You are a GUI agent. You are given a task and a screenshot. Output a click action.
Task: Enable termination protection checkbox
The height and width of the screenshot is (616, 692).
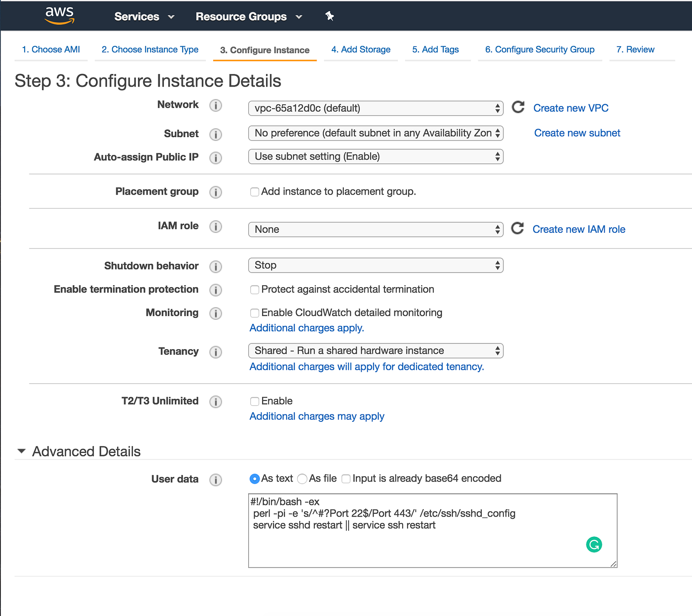point(255,290)
